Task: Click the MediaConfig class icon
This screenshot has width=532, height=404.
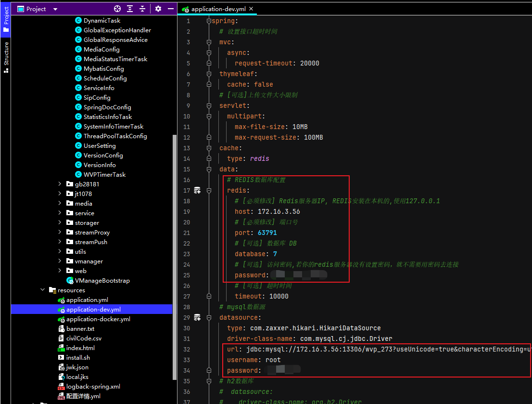Action: click(x=78, y=49)
